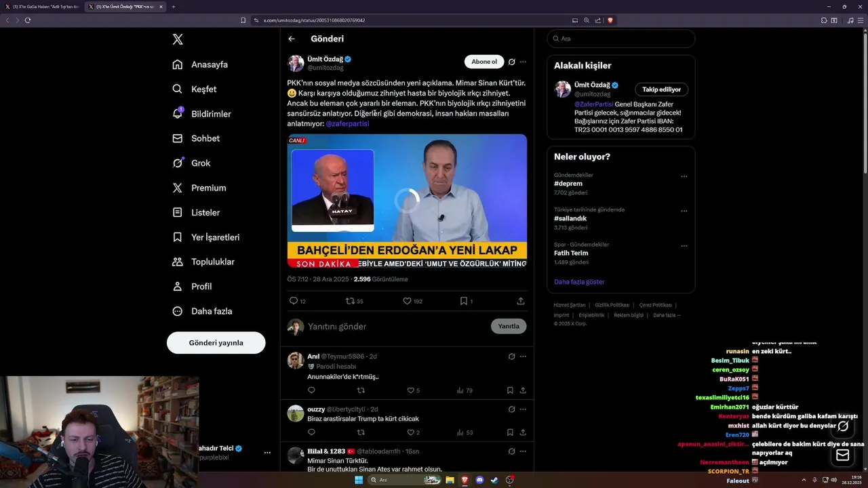The height and width of the screenshot is (488, 868).
Task: Share the main post
Action: (521, 301)
